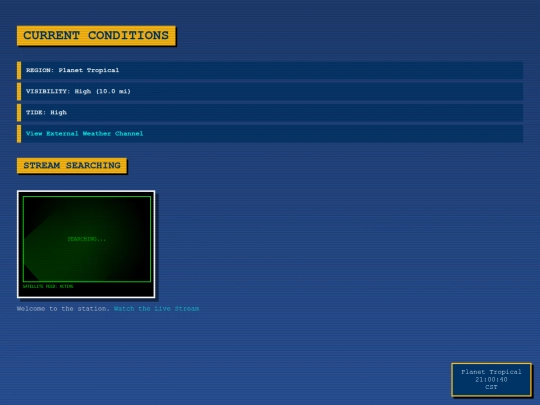
Task: Click the Planet Tropical clock widget
Action: (x=491, y=380)
